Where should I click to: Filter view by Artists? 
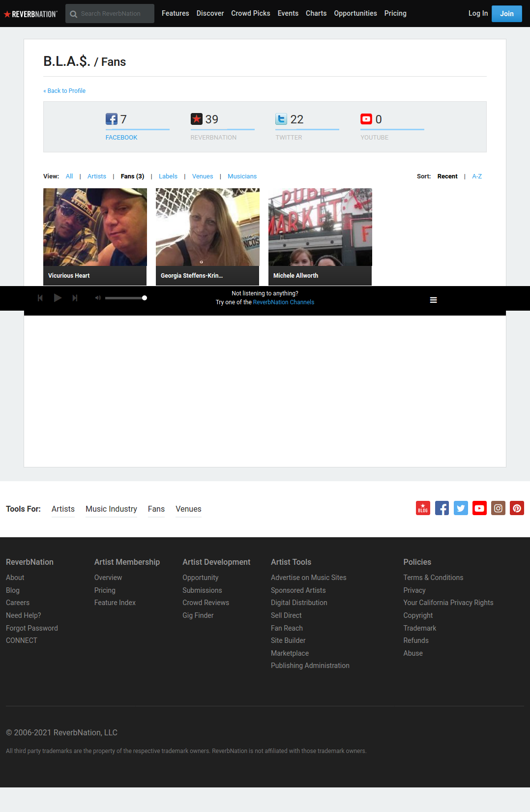pos(97,176)
